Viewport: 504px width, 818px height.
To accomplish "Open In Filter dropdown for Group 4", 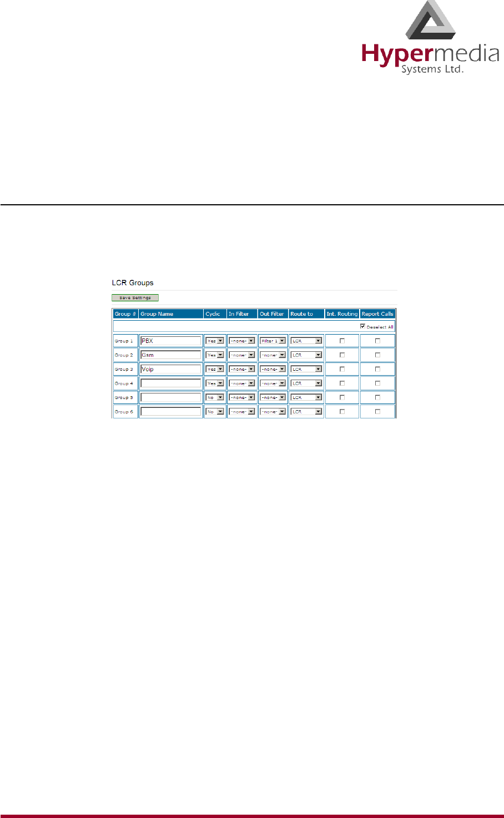I will (242, 383).
